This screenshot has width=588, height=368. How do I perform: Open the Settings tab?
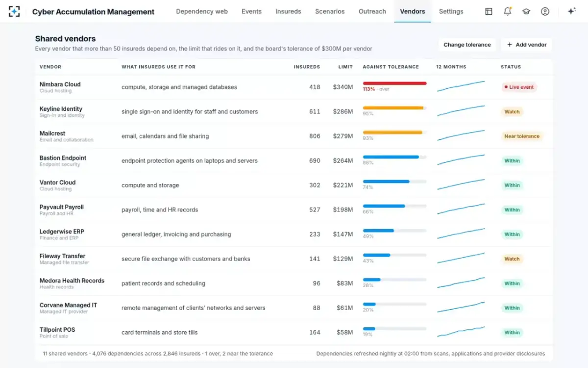point(451,11)
